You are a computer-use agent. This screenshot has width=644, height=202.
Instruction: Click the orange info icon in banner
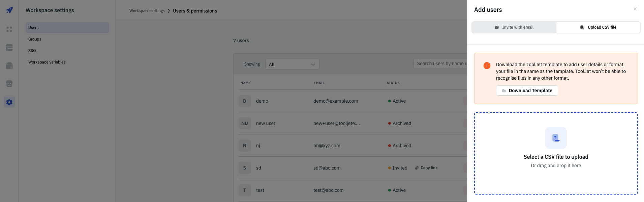pos(487,66)
